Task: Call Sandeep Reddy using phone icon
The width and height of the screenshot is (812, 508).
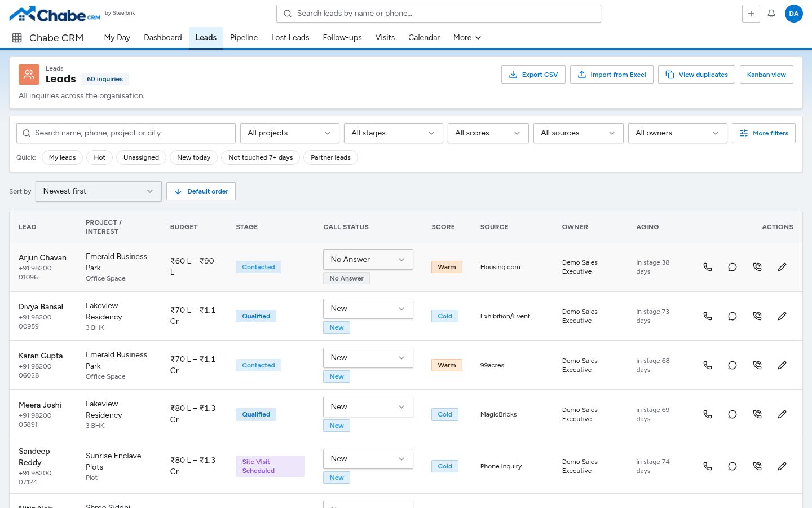Action: [x=708, y=466]
